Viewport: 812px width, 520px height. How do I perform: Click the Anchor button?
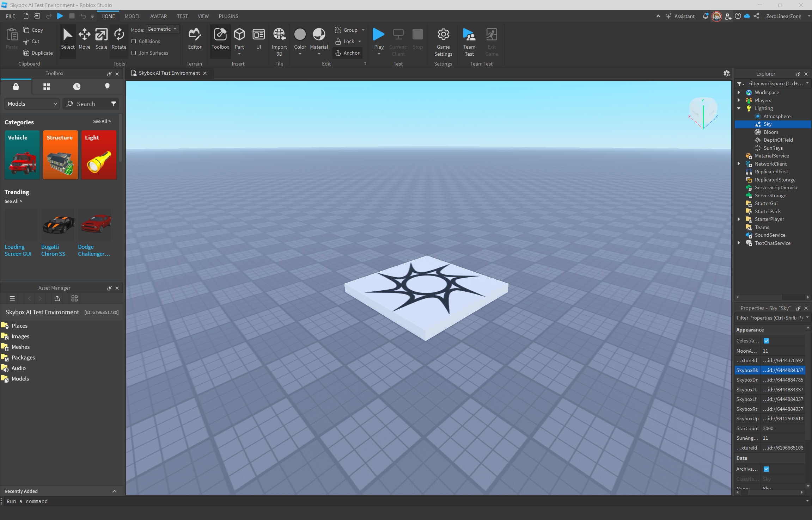coord(348,53)
